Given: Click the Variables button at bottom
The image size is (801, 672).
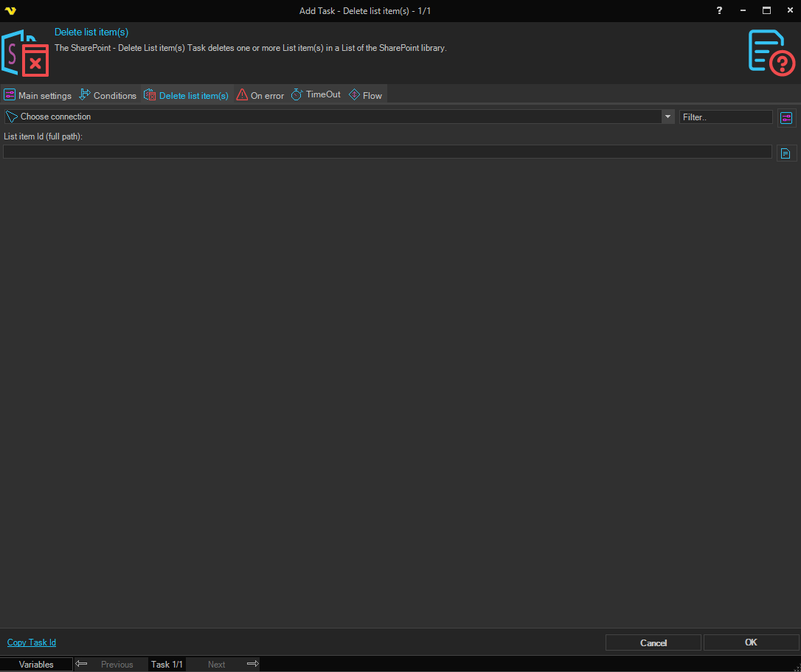Looking at the screenshot, I should 36,665.
